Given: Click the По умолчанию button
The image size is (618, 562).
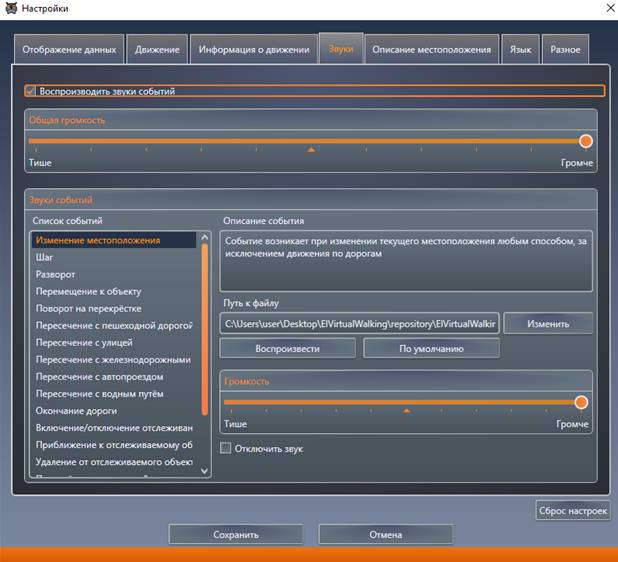Looking at the screenshot, I should [x=431, y=348].
